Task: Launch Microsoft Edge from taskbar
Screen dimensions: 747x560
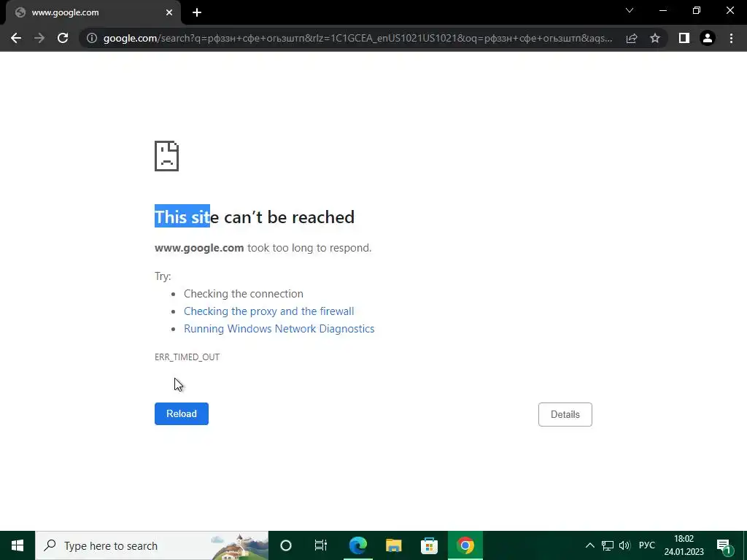Action: click(x=357, y=545)
